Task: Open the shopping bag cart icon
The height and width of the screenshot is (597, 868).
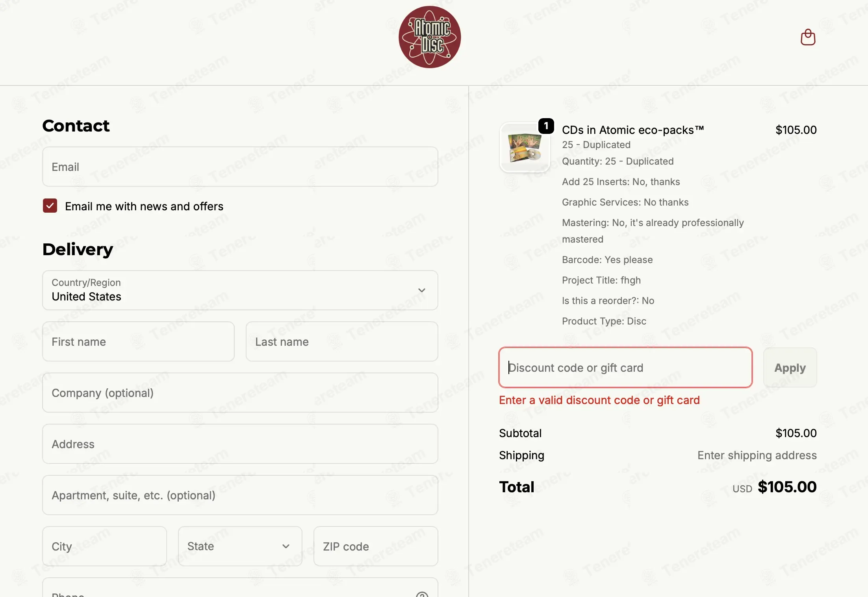Action: pyautogui.click(x=808, y=37)
